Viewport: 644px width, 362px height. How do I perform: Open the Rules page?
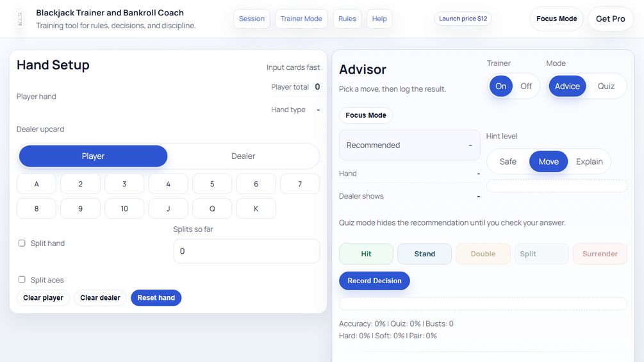pos(347,19)
